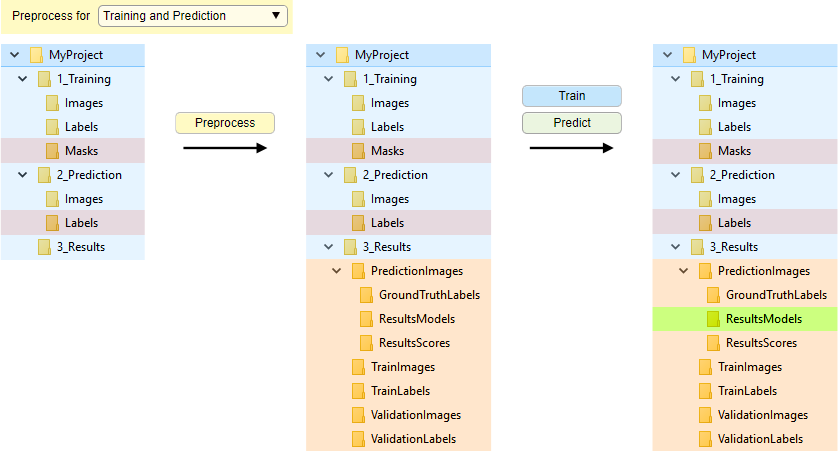This screenshot has width=838, height=451.
Task: Click GroundTruthLabels folder icon in the middle tree
Action: (x=366, y=295)
